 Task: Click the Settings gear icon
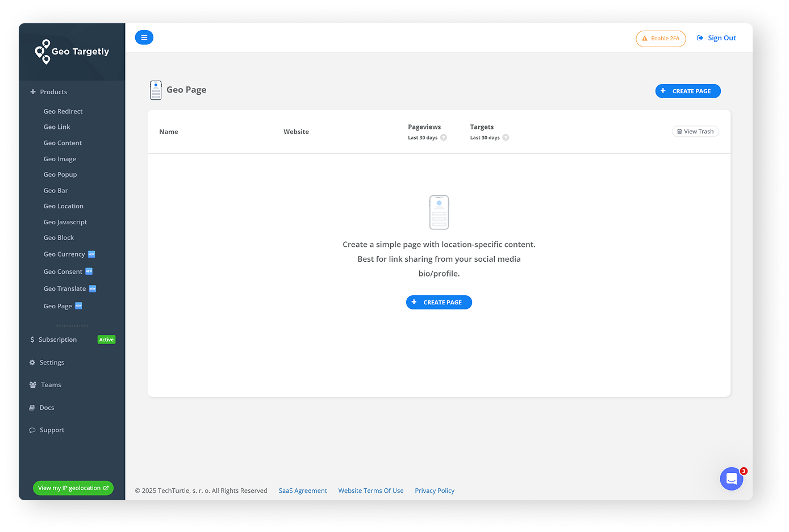coord(32,362)
